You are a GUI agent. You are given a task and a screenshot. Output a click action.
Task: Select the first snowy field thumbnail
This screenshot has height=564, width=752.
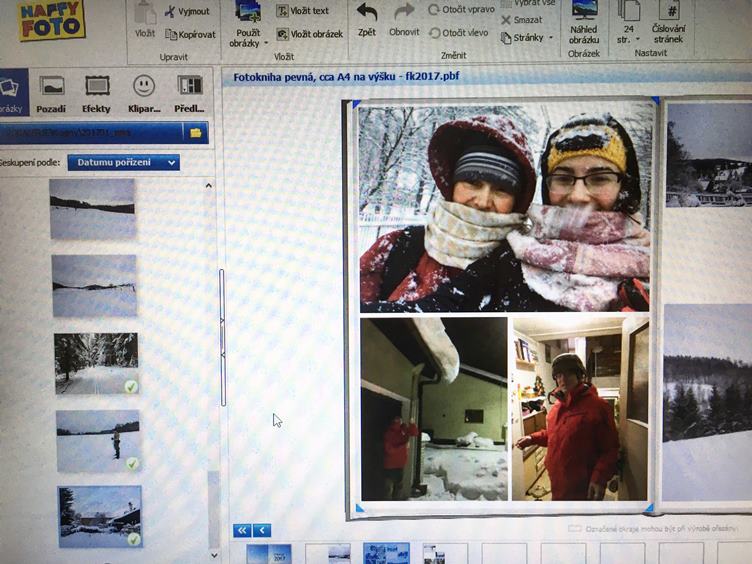point(93,209)
